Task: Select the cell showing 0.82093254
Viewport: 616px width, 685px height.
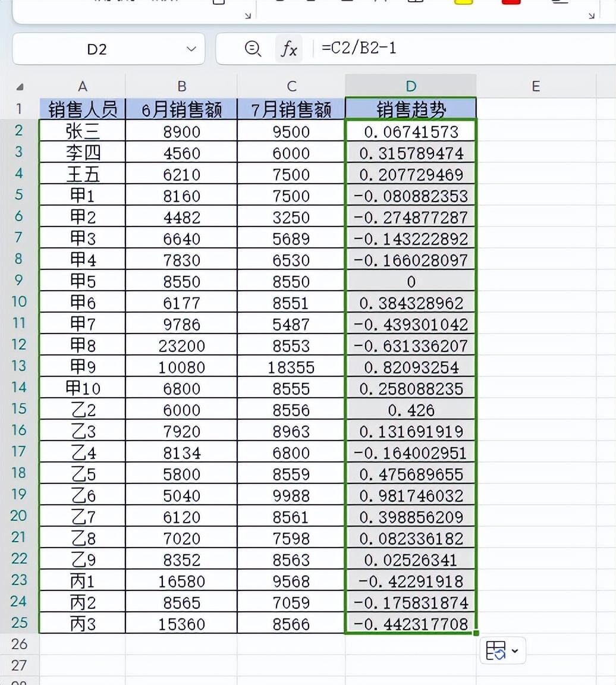Action: click(411, 366)
